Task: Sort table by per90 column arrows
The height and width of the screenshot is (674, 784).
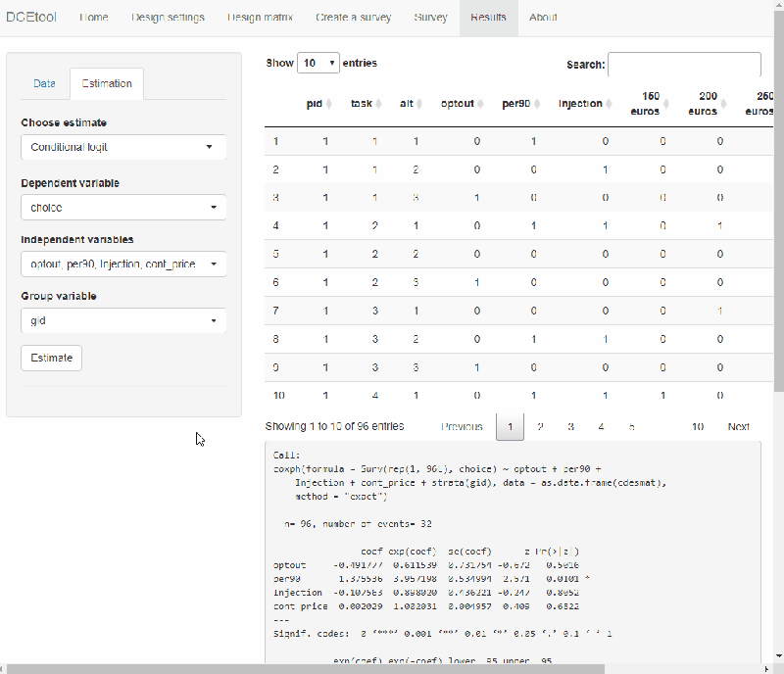Action: pos(537,104)
